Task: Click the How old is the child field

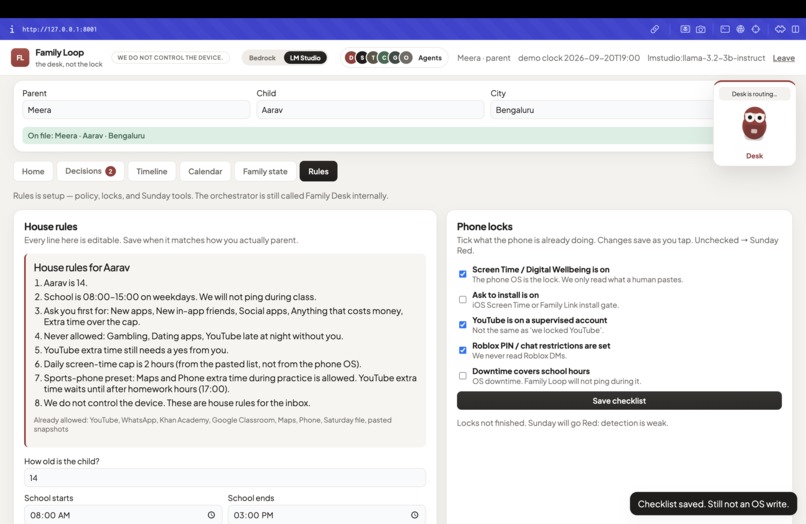Action: (225, 478)
